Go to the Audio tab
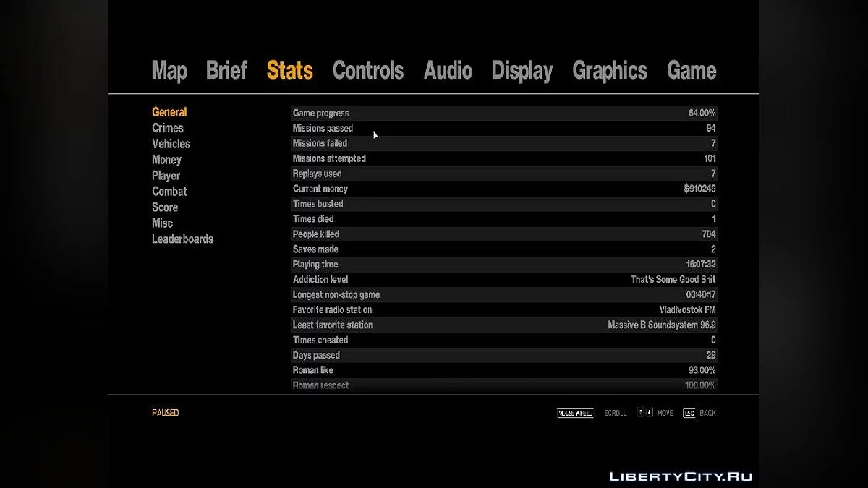 448,71
